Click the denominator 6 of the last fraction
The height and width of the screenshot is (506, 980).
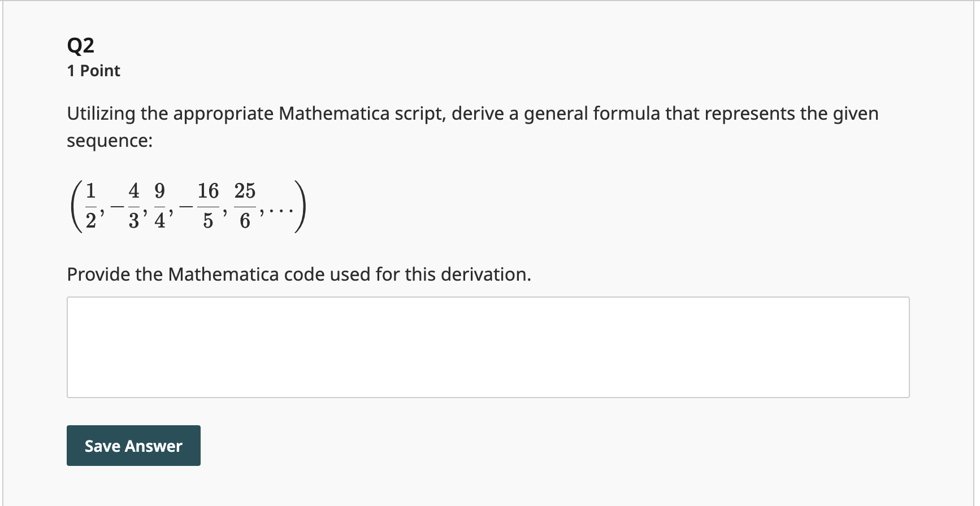(x=245, y=221)
